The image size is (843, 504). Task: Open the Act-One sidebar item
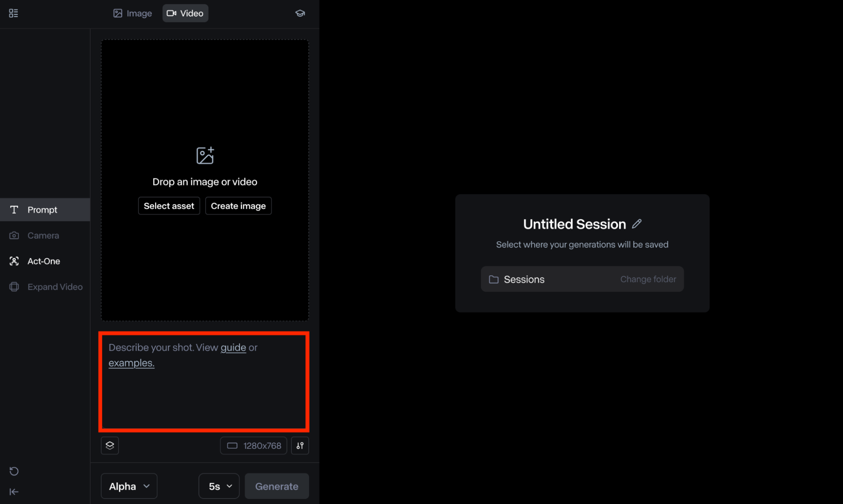tap(45, 261)
